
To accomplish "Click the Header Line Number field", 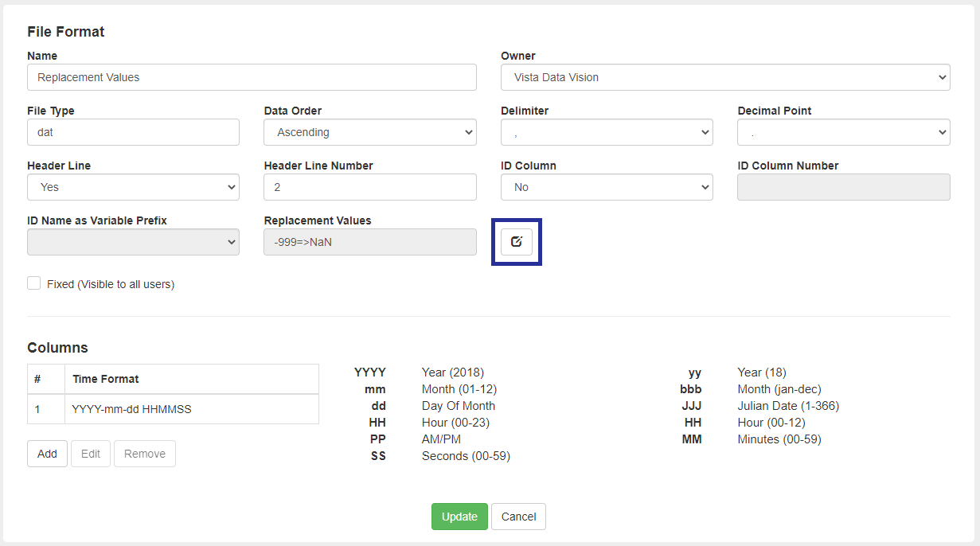I will (370, 187).
